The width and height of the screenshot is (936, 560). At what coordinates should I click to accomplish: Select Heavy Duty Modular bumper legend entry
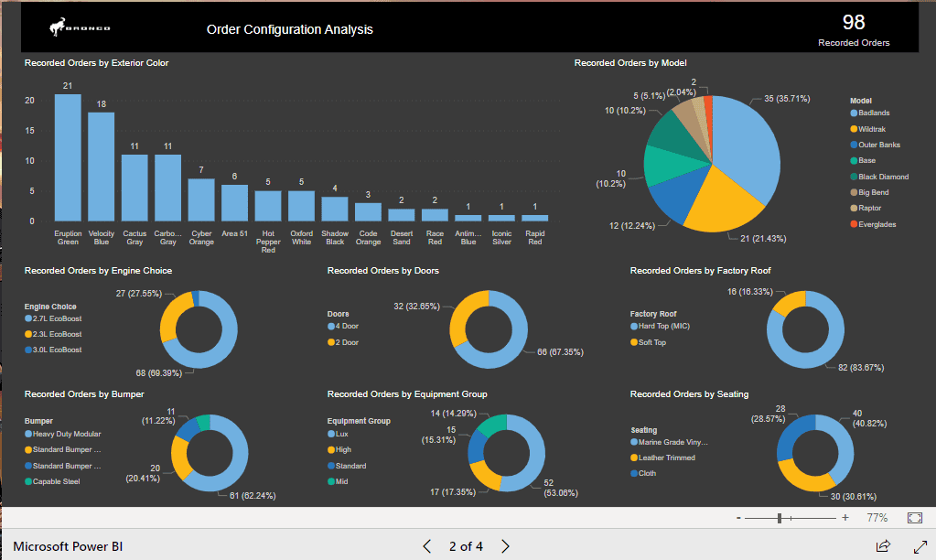pyautogui.click(x=63, y=434)
